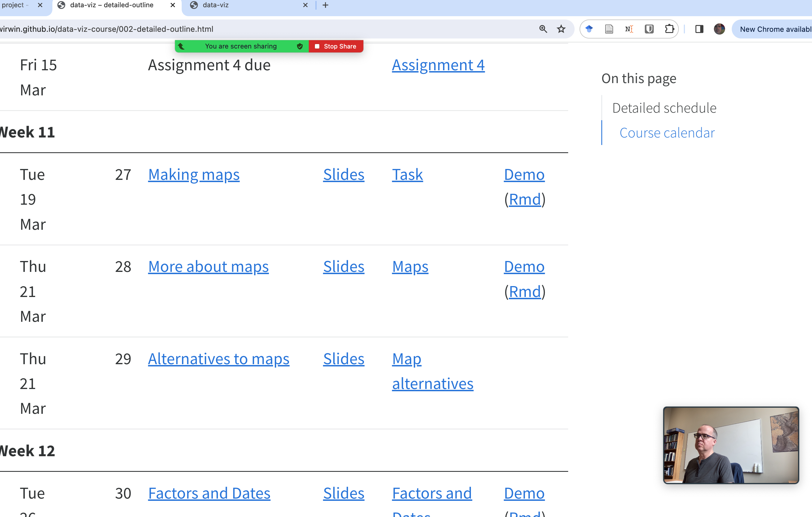Click the presenter webcam thumbnail
The image size is (812, 517).
click(731, 445)
